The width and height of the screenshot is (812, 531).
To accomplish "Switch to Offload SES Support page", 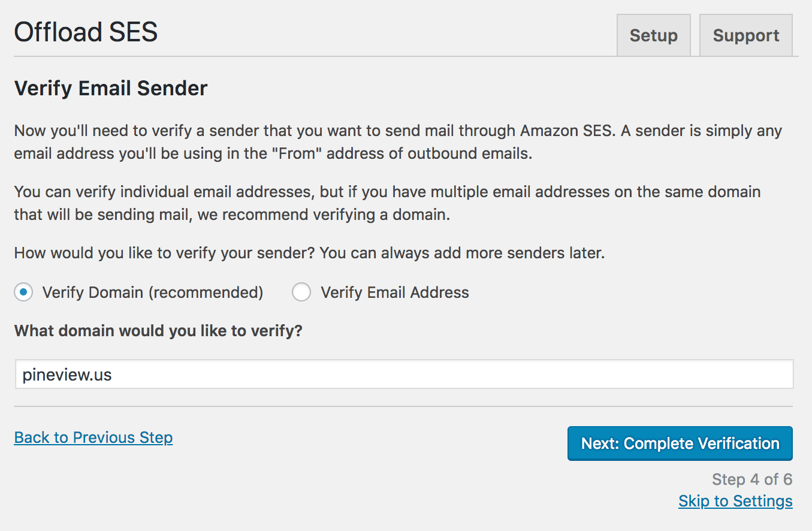I will tap(745, 35).
